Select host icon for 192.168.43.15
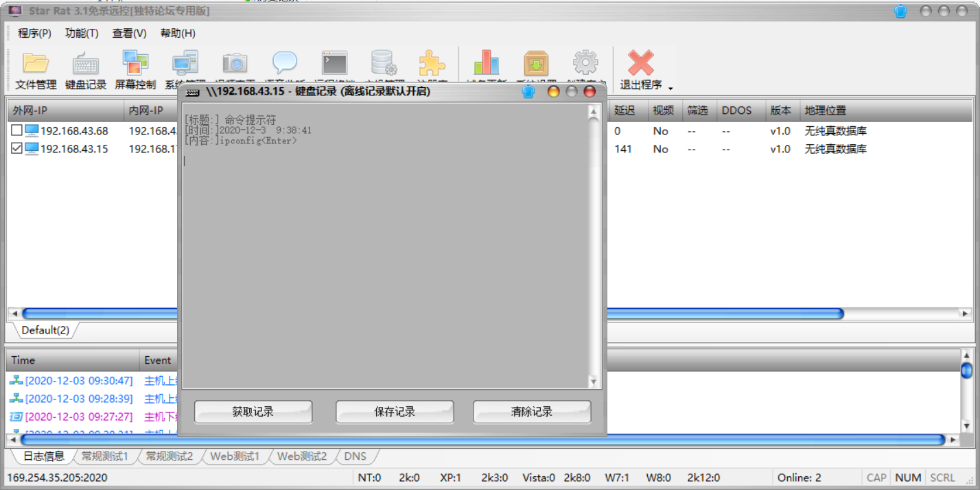The image size is (980, 490). pos(32,148)
